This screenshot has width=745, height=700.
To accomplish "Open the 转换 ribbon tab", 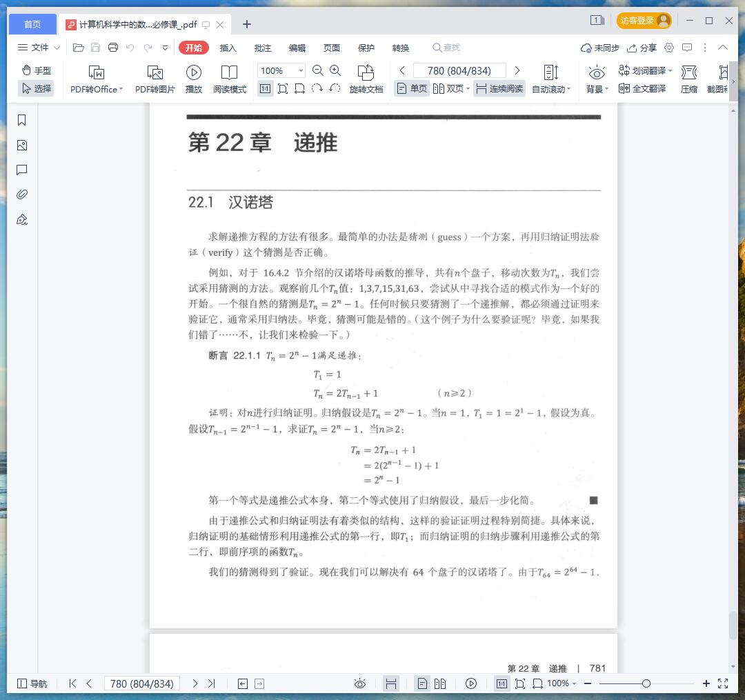I will click(401, 48).
